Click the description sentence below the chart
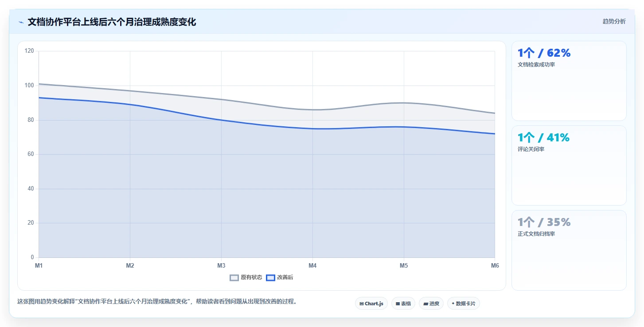This screenshot has width=644, height=327. click(x=157, y=302)
